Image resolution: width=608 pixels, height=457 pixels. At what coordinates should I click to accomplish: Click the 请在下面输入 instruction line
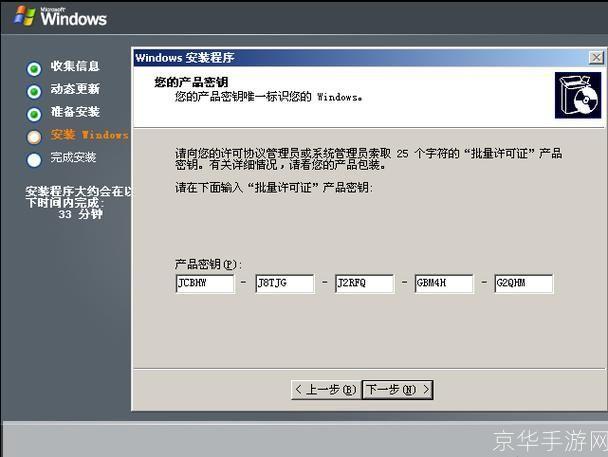pyautogui.click(x=274, y=188)
